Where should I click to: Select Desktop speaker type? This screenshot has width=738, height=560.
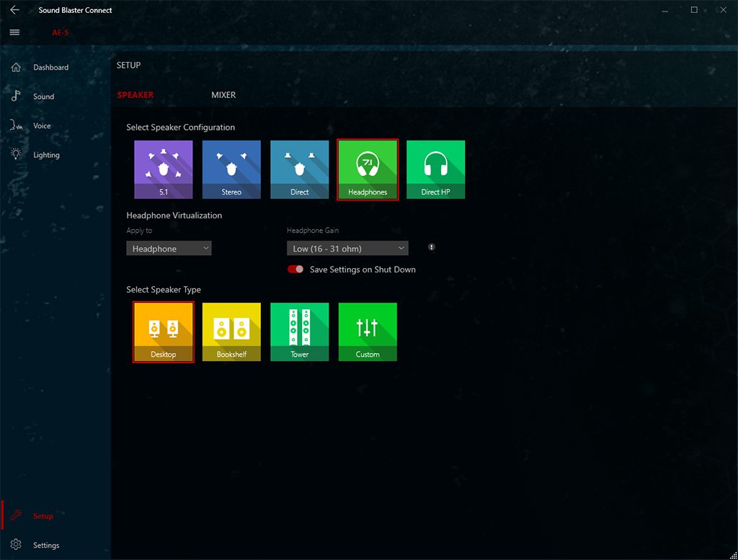click(164, 332)
